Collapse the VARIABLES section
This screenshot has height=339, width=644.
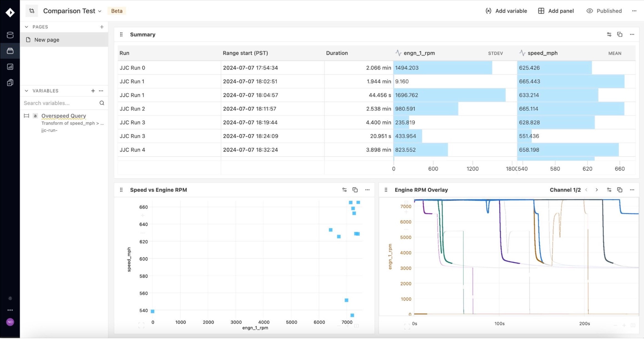[27, 91]
